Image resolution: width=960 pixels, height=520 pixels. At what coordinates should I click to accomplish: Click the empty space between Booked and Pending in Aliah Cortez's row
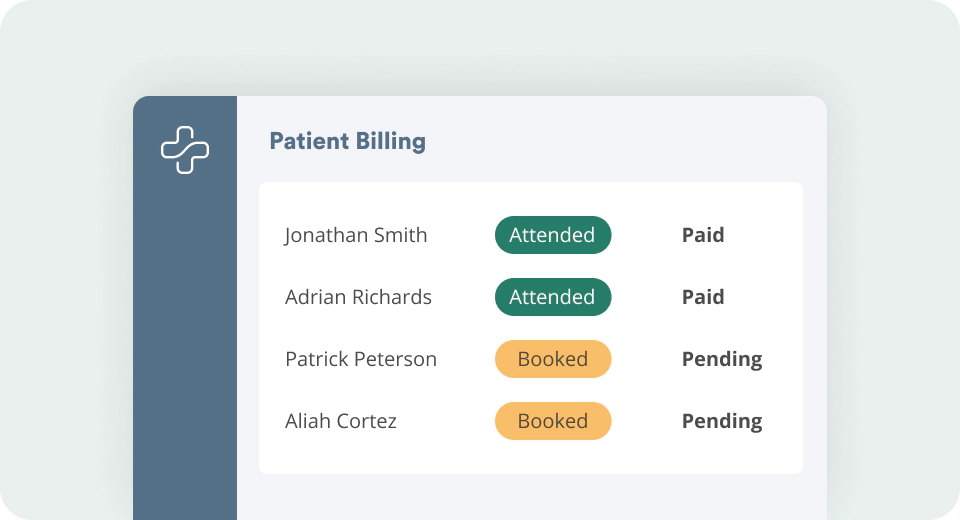(647, 421)
